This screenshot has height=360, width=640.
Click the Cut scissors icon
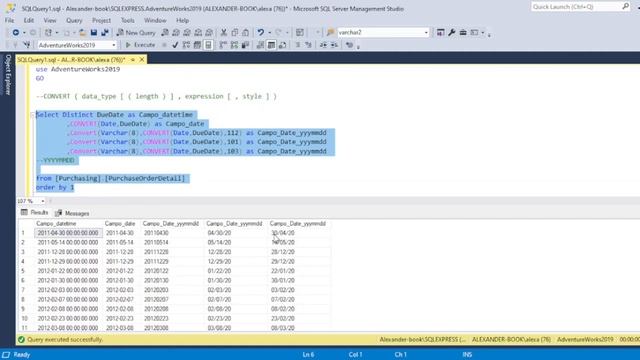224,32
